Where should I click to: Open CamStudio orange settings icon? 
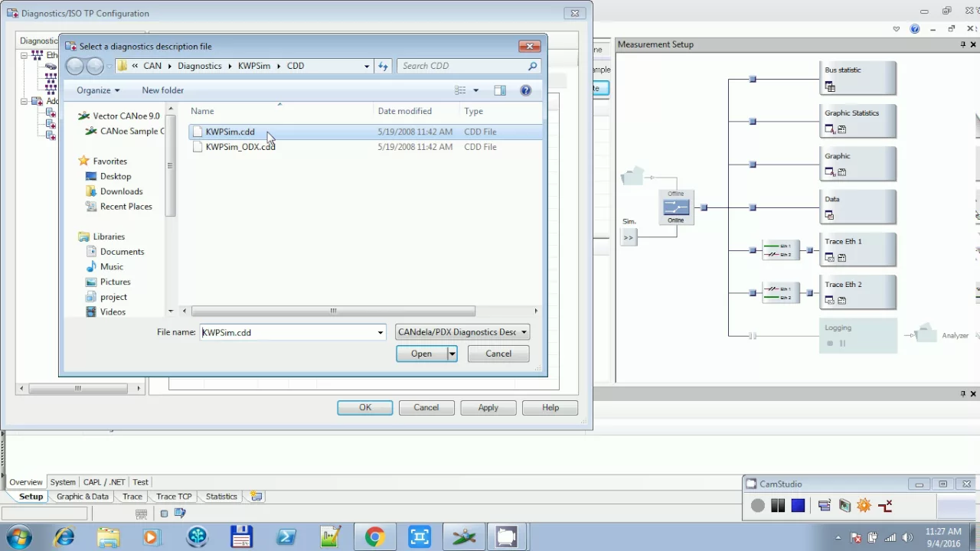864,505
